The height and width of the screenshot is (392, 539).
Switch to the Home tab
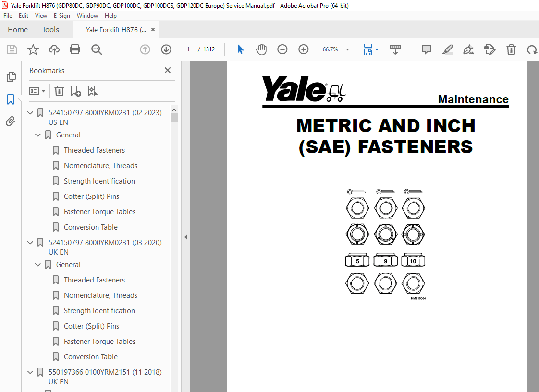point(18,29)
